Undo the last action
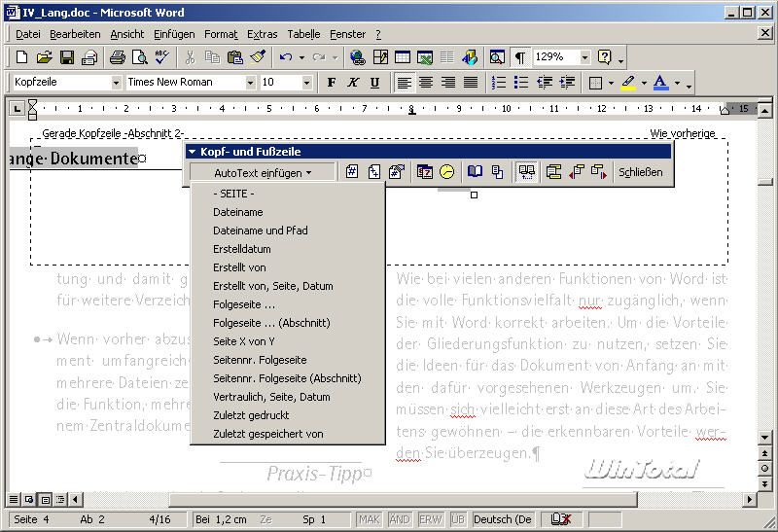This screenshot has height=532, width=778. (286, 57)
